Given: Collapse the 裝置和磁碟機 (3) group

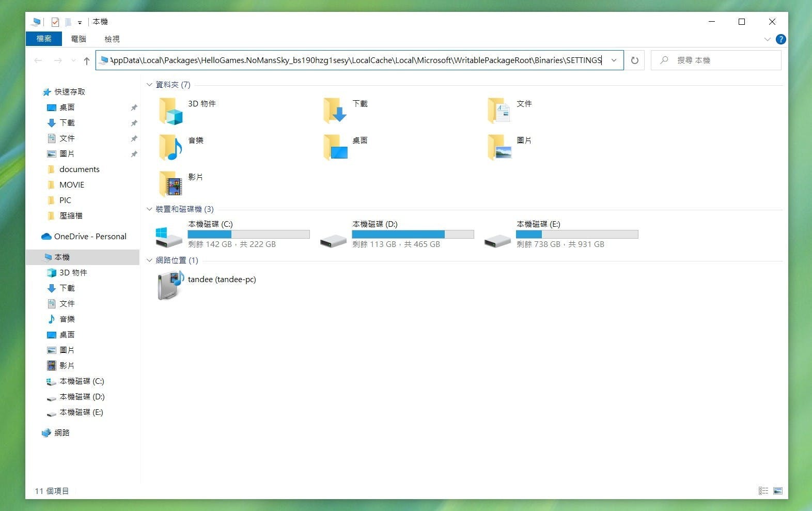Looking at the screenshot, I should (149, 209).
